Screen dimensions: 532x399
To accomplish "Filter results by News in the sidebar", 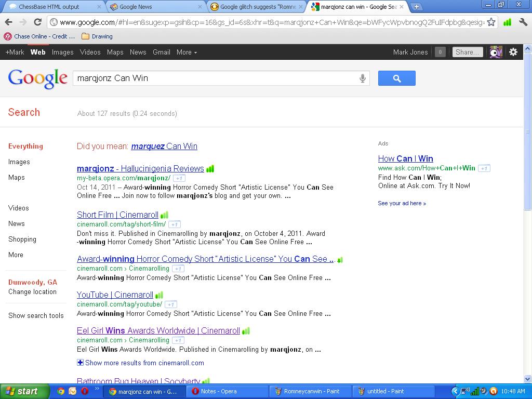I will [x=16, y=223].
